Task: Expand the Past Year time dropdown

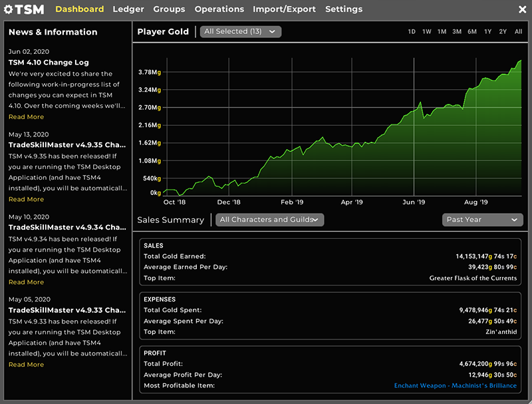Action: pyautogui.click(x=483, y=220)
